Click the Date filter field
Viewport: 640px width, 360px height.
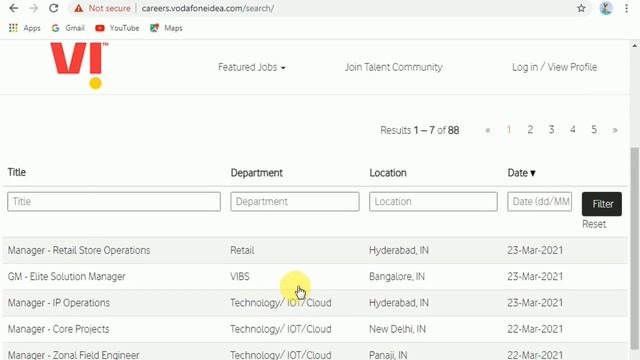click(x=540, y=202)
